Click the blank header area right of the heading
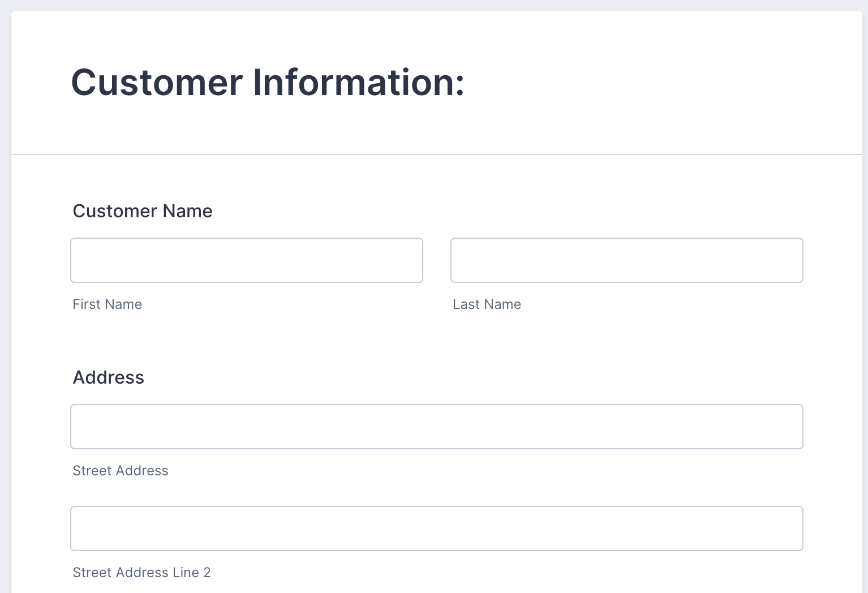Viewport: 868px width, 593px height. click(x=662, y=83)
